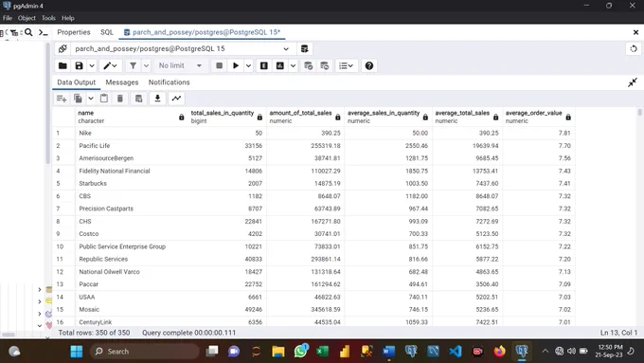Image resolution: width=644 pixels, height=363 pixels.
Task: Save query file with floppy icon
Action: (79, 65)
